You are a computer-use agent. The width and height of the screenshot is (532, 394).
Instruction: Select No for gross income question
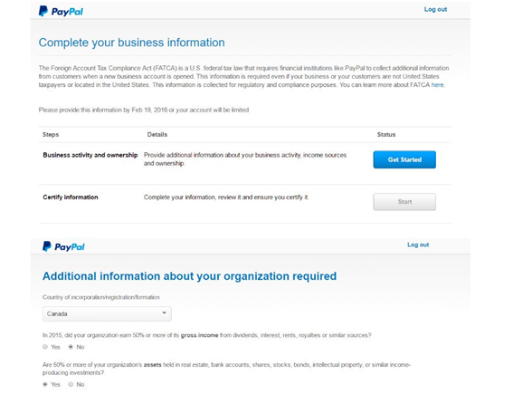(71, 347)
